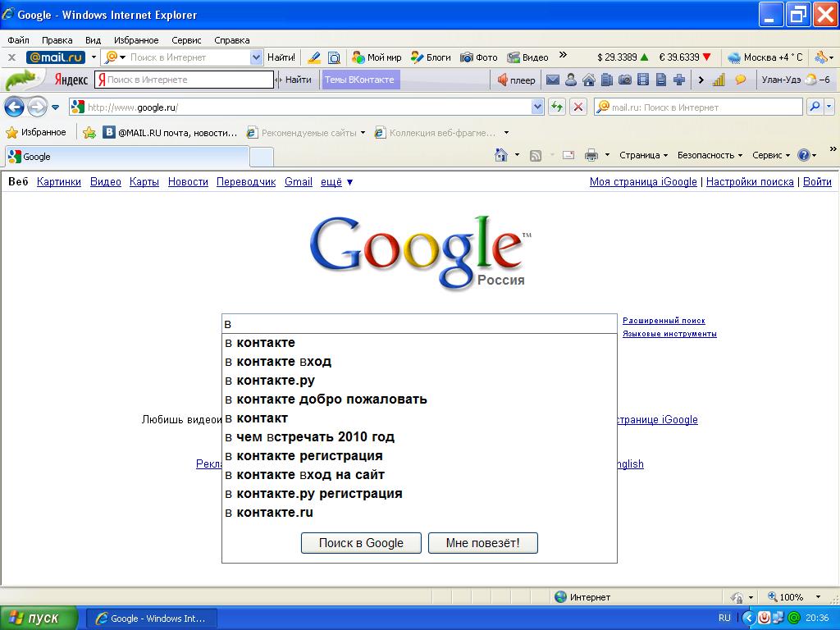Go back with the blue arrow button
This screenshot has width=840, height=630.
(15, 107)
